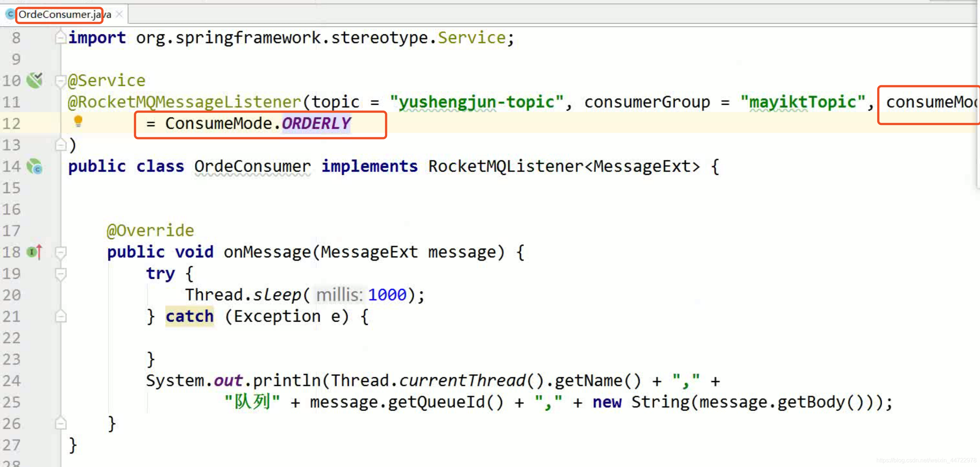Click the Spring bean gutter icon at line 10
The image size is (980, 467).
click(x=35, y=80)
